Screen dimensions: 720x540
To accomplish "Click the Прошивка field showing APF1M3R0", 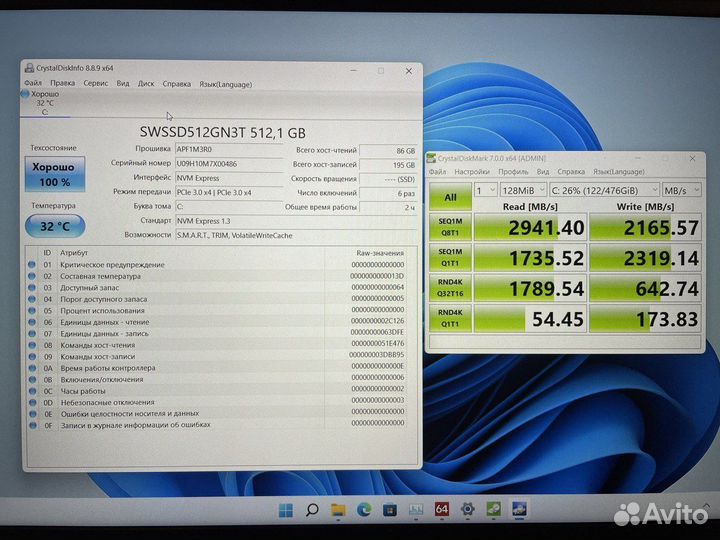I will (x=229, y=150).
